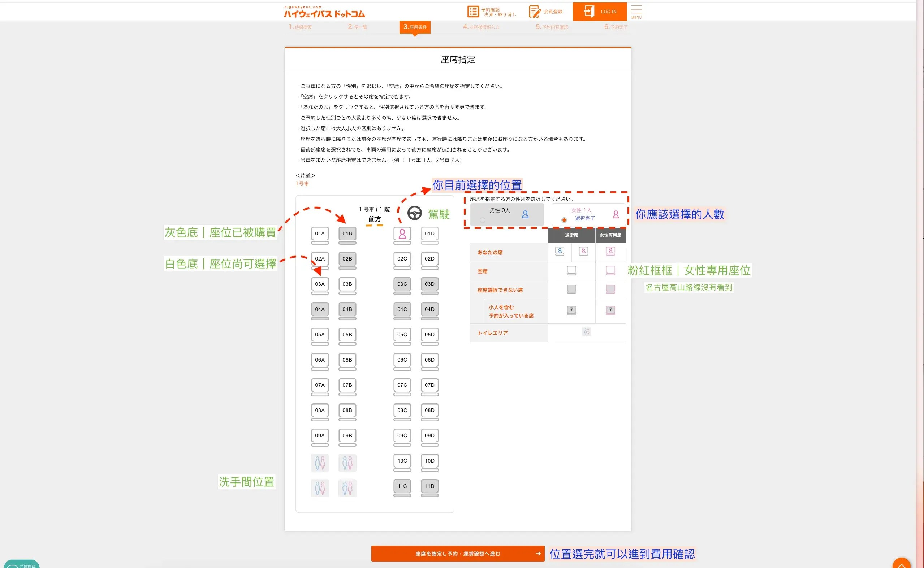The height and width of the screenshot is (568, 924).
Task: Click 座席を確定し予約・運賃確認へ進む button
Action: coord(458,553)
